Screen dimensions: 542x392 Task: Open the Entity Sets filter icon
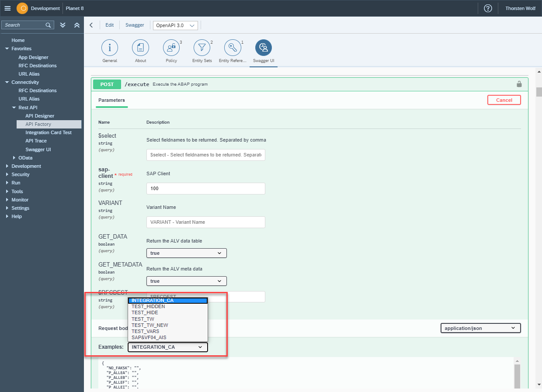coord(202,48)
